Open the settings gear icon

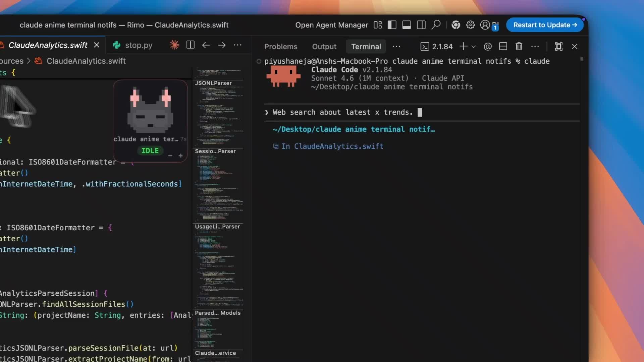[x=470, y=25]
